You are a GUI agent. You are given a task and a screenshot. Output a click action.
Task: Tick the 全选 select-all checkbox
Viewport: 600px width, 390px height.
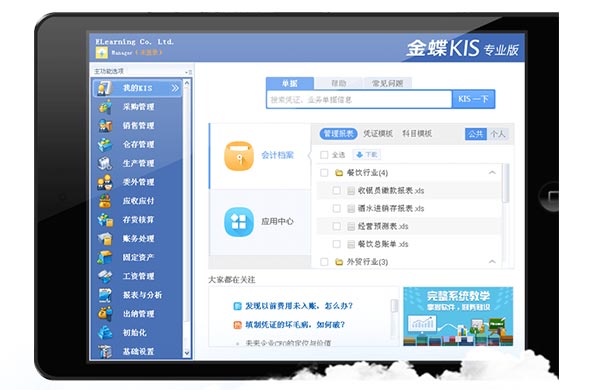pyautogui.click(x=324, y=155)
